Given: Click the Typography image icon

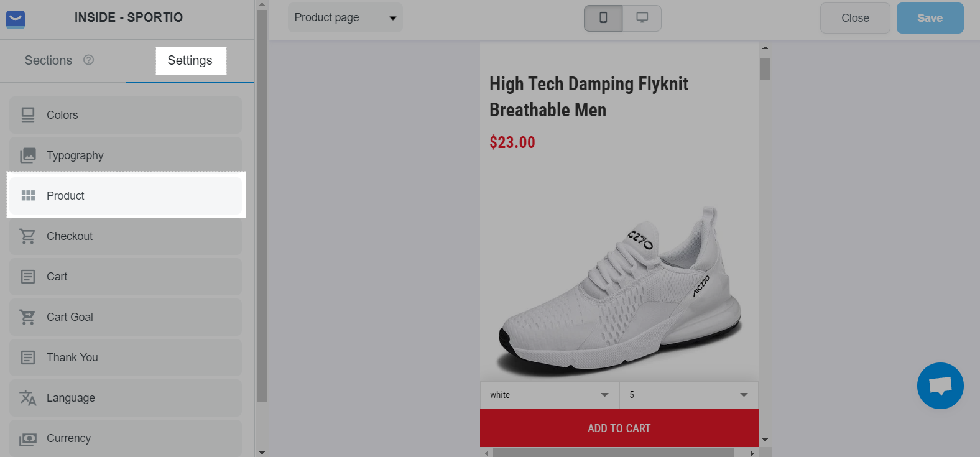Looking at the screenshot, I should 28,155.
